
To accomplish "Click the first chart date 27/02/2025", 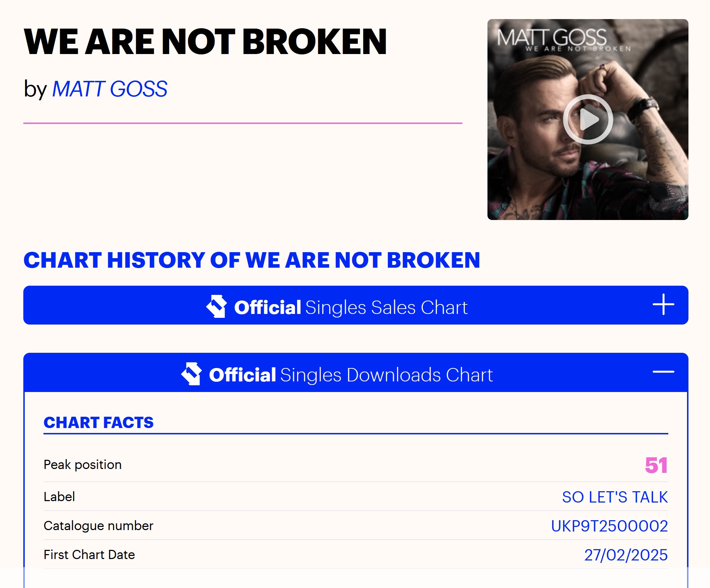I will (x=626, y=555).
